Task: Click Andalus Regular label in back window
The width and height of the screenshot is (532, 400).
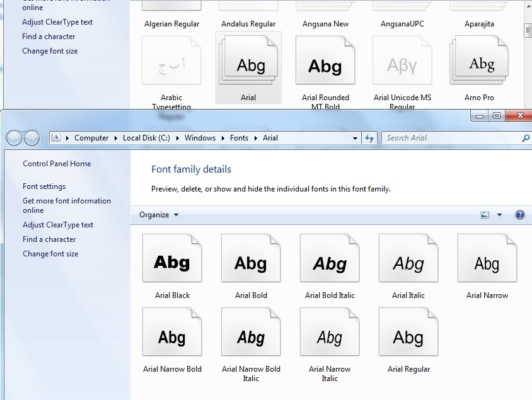Action: pos(248,24)
